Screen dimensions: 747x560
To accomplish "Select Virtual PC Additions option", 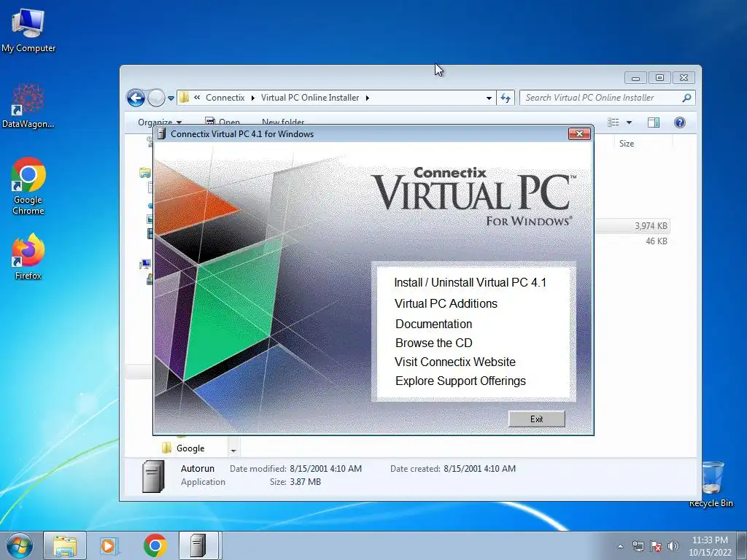I will tap(446, 303).
